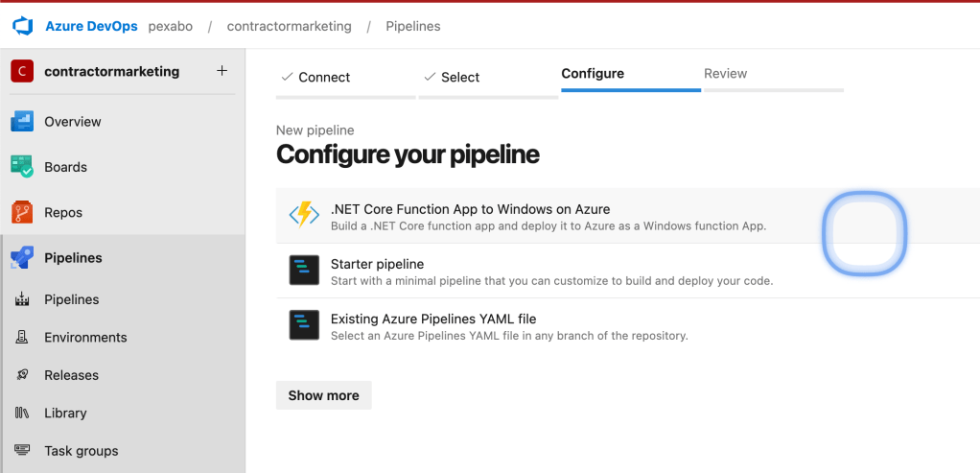Image resolution: width=980 pixels, height=473 pixels.
Task: Click the Show more button
Action: point(324,395)
